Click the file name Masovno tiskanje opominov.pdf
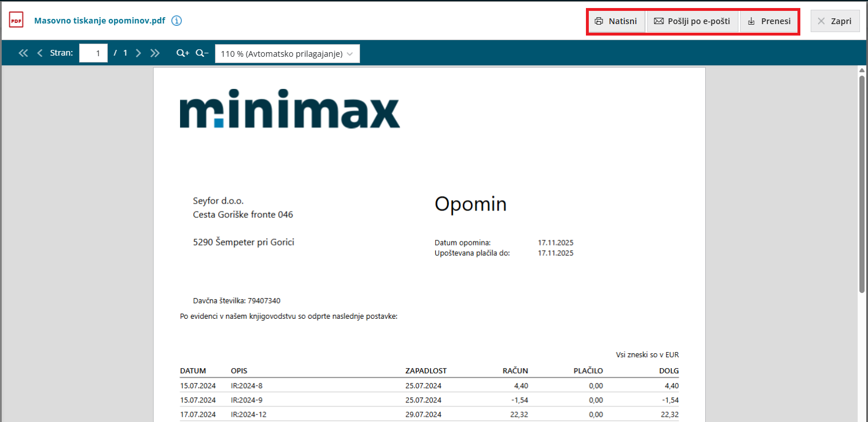 click(x=100, y=21)
